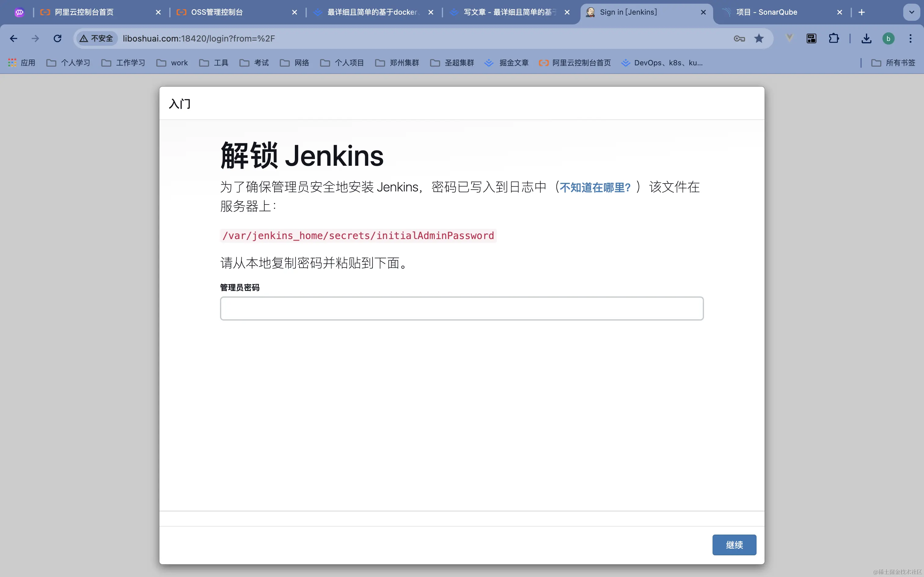The image size is (924, 577).
Task: Open the saved passwords key icon
Action: point(739,38)
